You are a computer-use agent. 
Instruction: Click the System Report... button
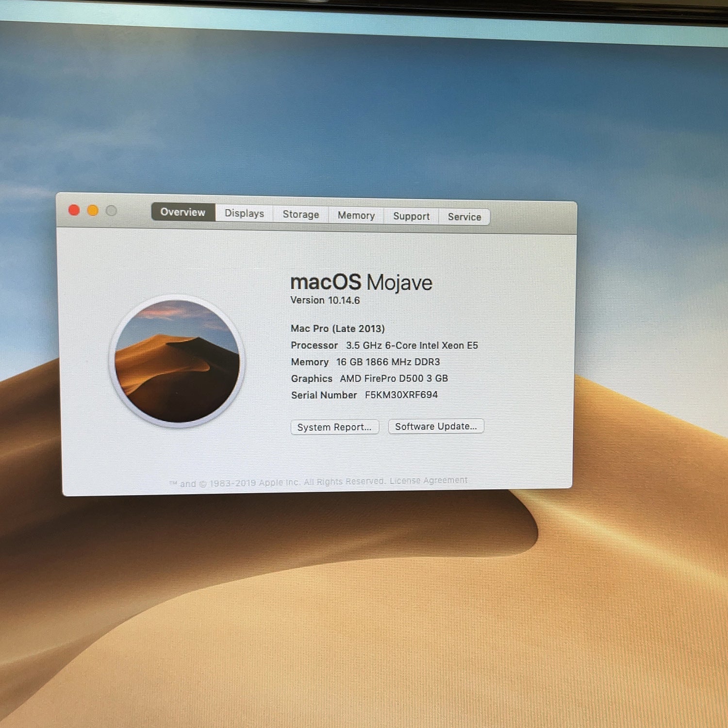click(x=334, y=427)
